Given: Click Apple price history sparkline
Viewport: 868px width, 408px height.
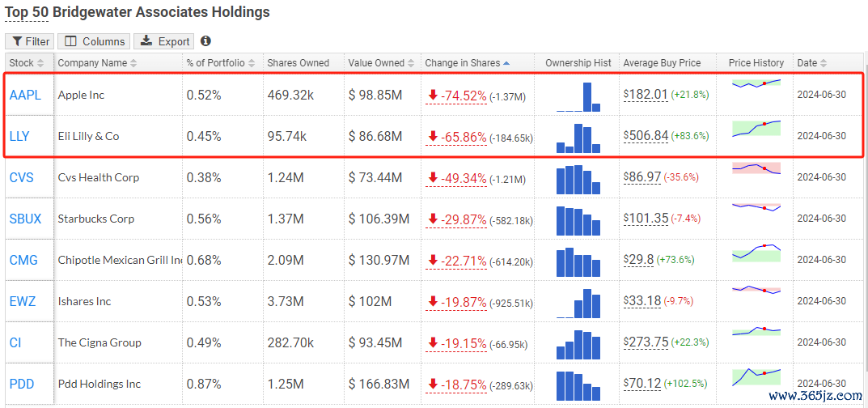Looking at the screenshot, I should click(x=756, y=83).
